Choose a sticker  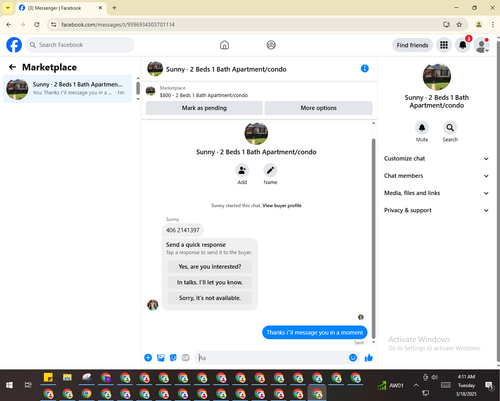(x=173, y=358)
